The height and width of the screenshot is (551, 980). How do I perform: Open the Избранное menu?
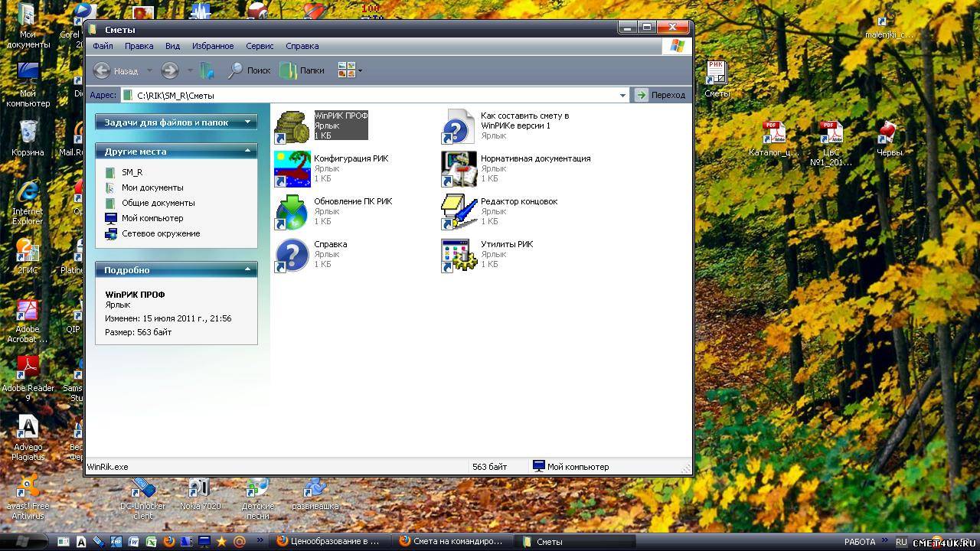(x=213, y=46)
